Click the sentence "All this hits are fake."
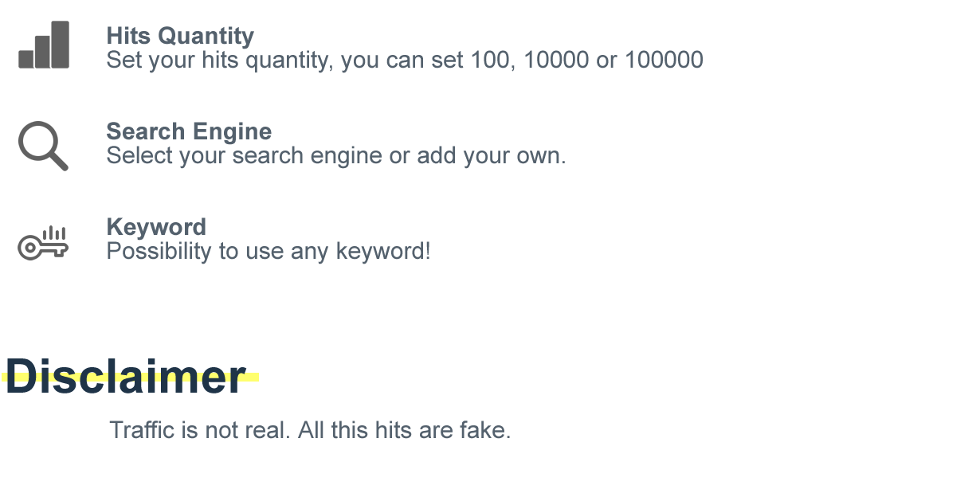980x501 pixels. pyautogui.click(x=405, y=431)
